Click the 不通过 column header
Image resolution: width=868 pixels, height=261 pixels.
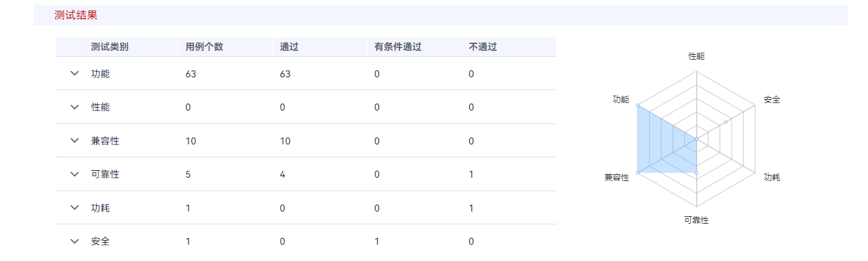coord(483,47)
